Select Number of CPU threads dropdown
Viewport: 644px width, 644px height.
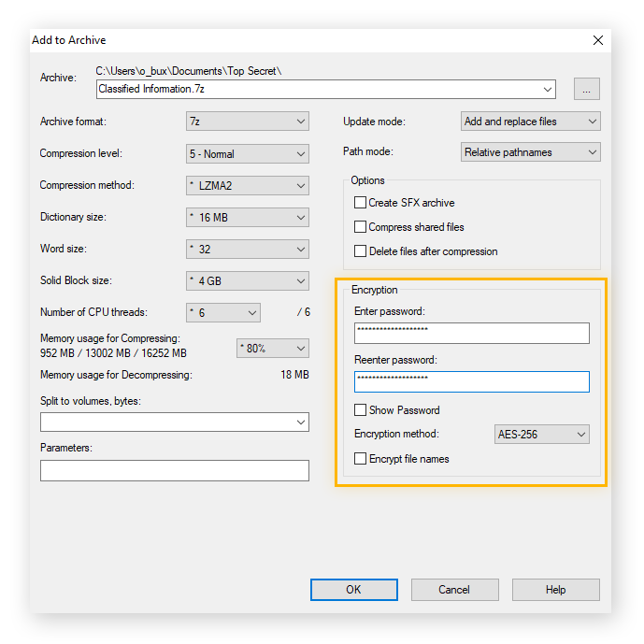(222, 312)
